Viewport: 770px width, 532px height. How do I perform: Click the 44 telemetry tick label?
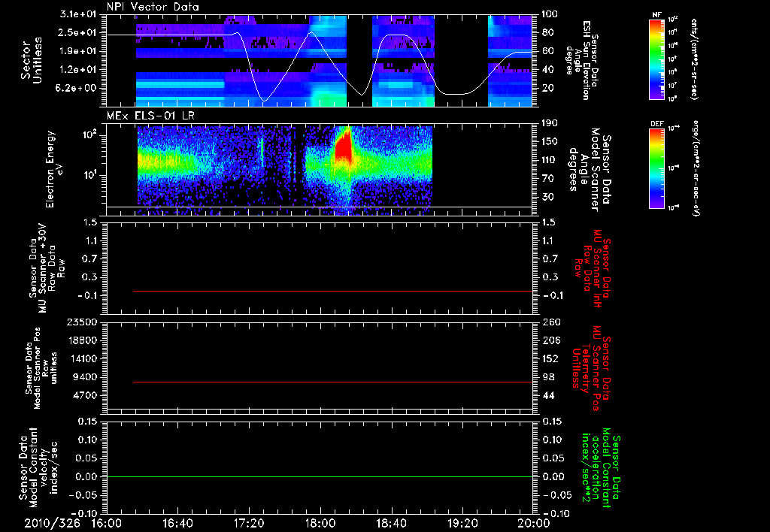(x=548, y=395)
